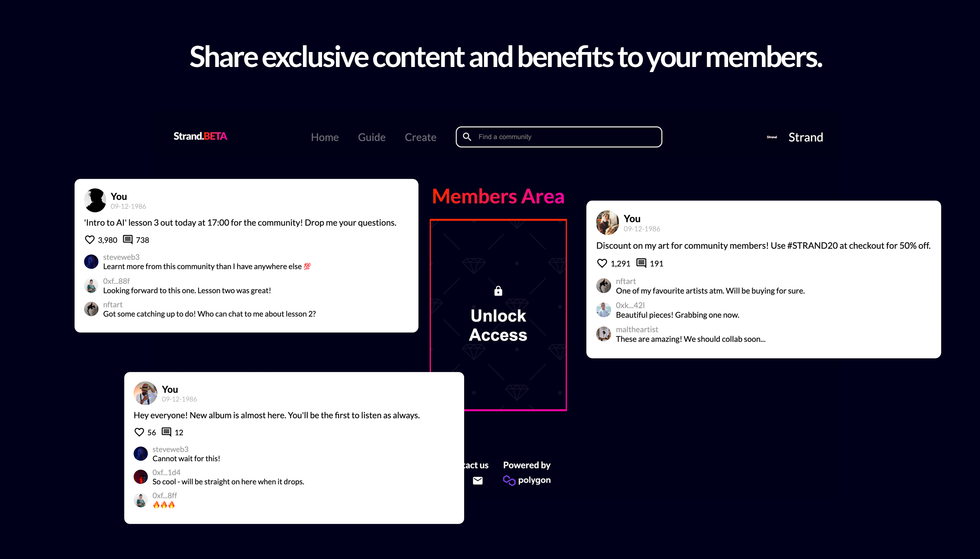Click the Polygon logo in footer

click(x=527, y=480)
